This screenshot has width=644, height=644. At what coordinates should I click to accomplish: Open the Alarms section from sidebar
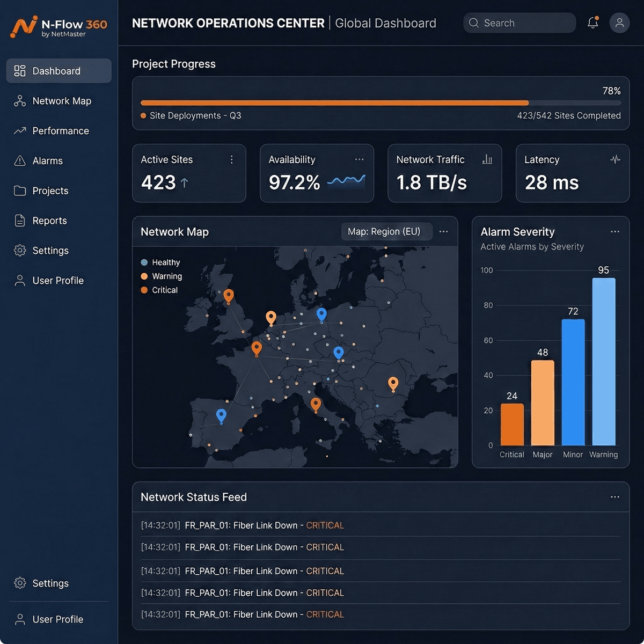click(x=20, y=160)
